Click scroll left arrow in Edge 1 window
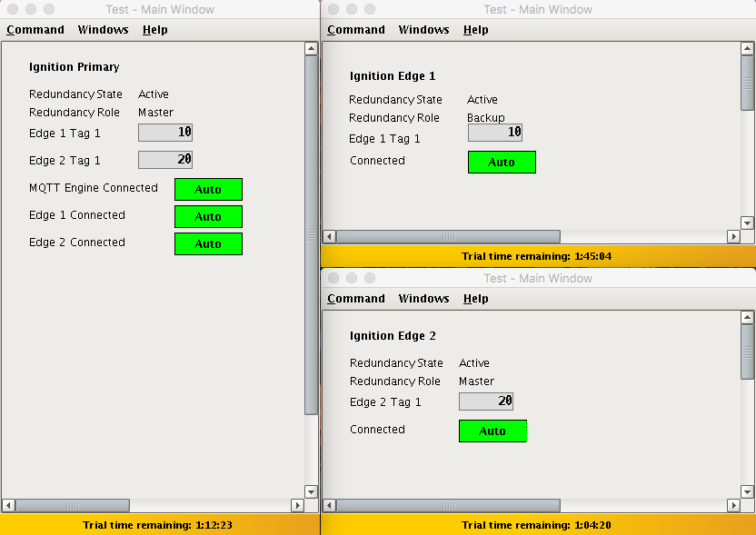This screenshot has height=535, width=756. click(329, 237)
